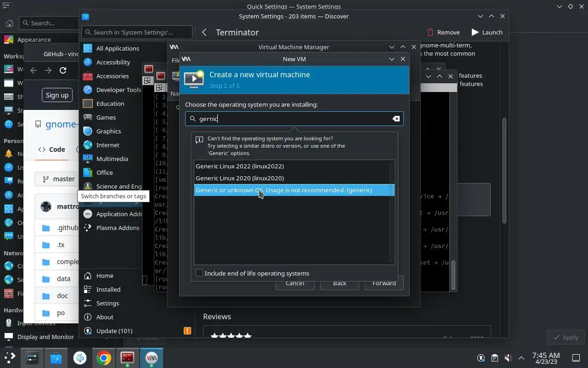
Task: Click the Discover search field
Action: (x=137, y=32)
